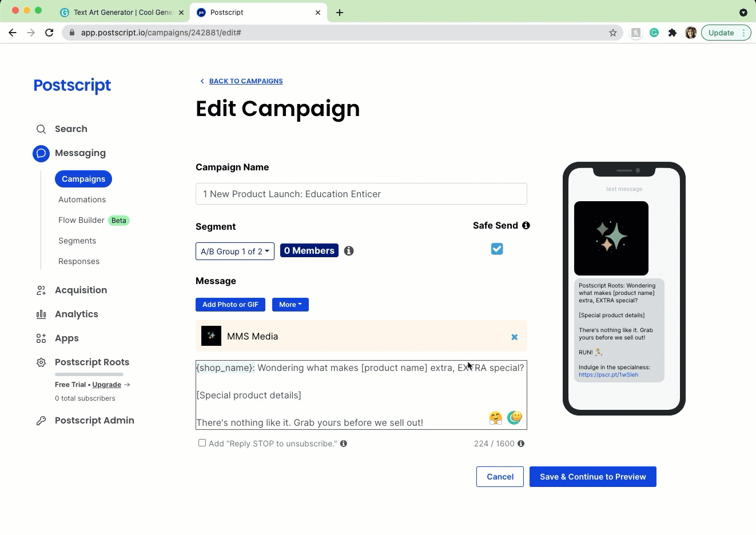The height and width of the screenshot is (535, 756).
Task: Click the character count info icon
Action: point(521,444)
